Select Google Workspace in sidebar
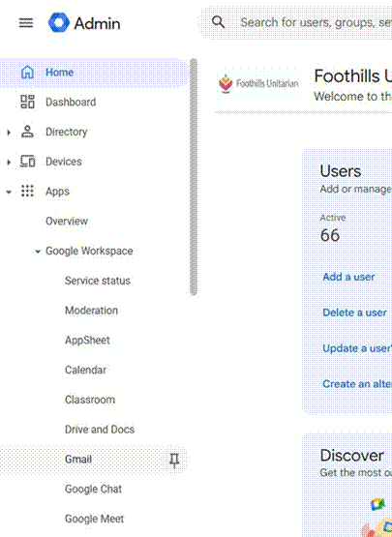 (x=89, y=251)
